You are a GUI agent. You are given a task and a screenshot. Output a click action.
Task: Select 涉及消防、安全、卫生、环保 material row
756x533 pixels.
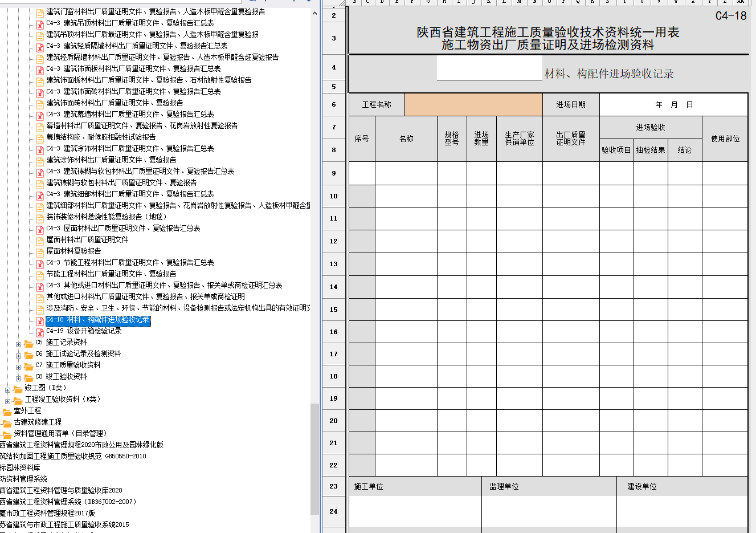(178, 308)
